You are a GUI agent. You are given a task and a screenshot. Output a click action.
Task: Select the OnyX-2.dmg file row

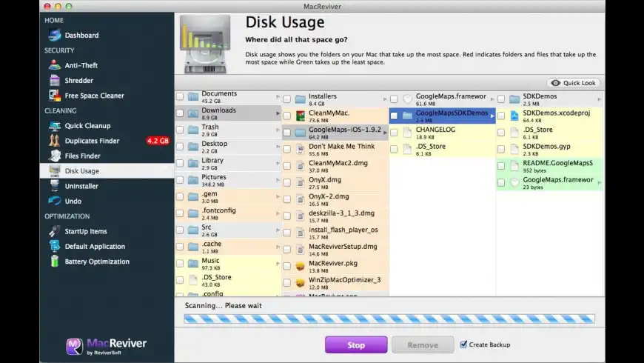click(335, 199)
